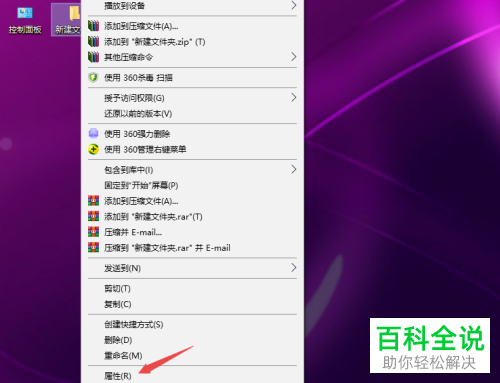
Task: Click the WinRAR icon beside 压缩并 E-mail...
Action: 93,232
